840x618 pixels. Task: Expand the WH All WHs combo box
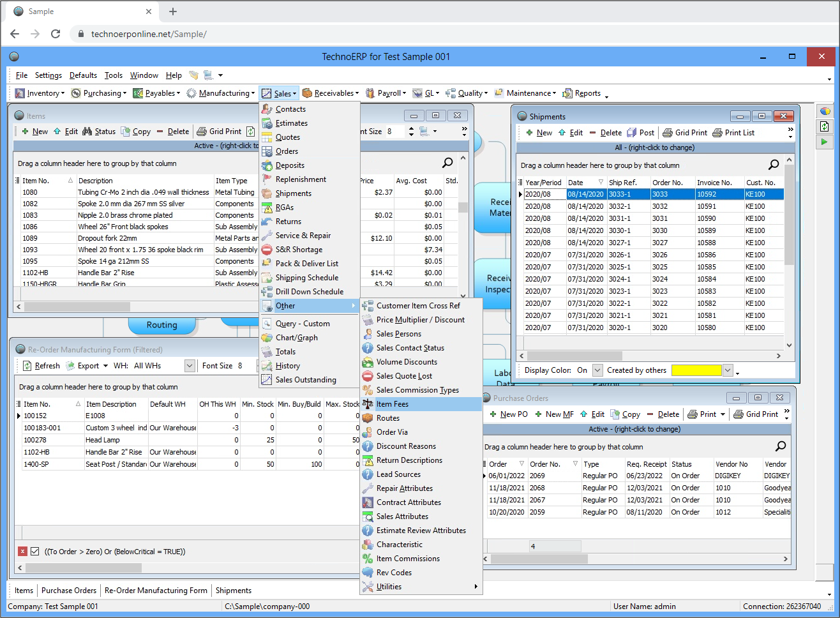[190, 366]
